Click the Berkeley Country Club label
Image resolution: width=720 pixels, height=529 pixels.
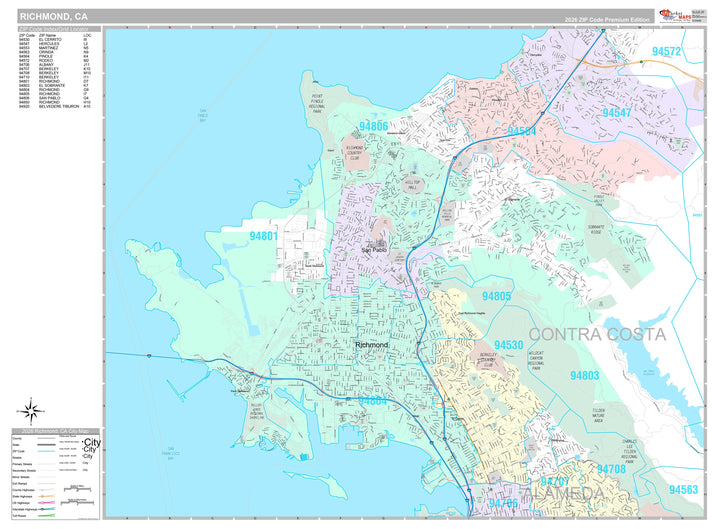click(x=489, y=360)
